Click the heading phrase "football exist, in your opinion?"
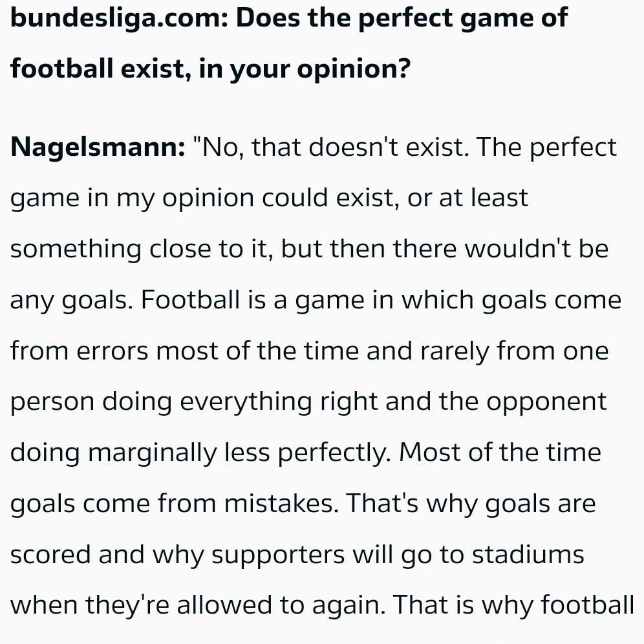 click(x=210, y=68)
